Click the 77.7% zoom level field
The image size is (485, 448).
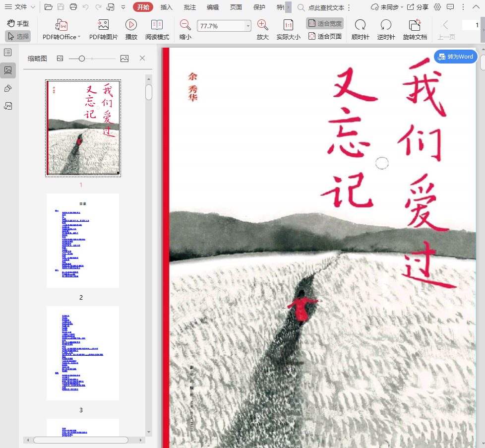[221, 26]
